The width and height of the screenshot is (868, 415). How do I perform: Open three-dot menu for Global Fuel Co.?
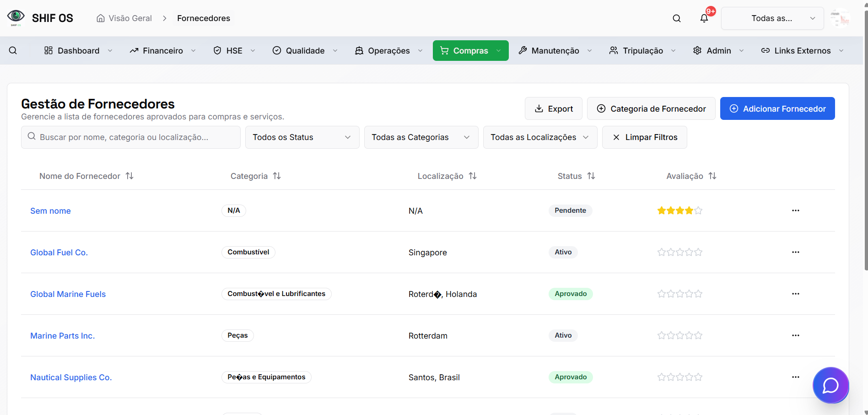795,252
